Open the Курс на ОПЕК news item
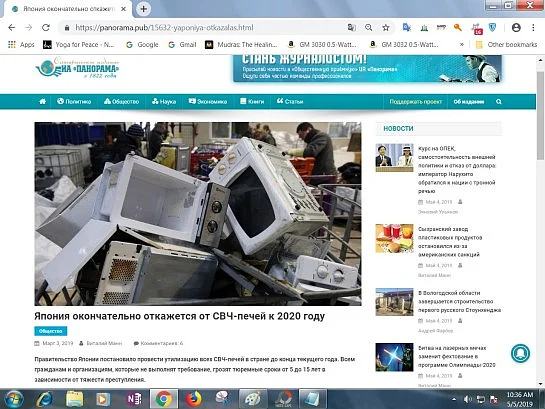545x409 pixels. pos(457,170)
